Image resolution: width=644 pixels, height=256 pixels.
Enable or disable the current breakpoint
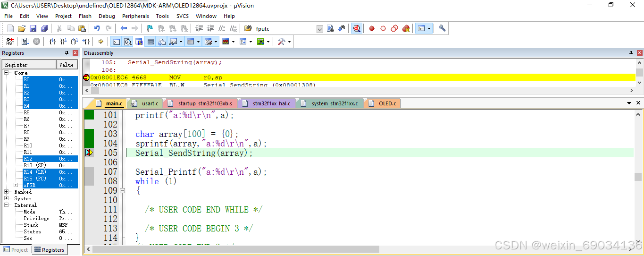click(x=383, y=28)
